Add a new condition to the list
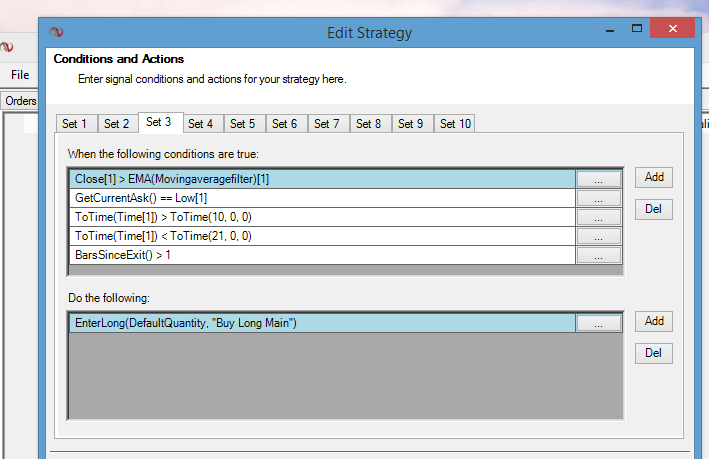Viewport: 709px width, 459px height. point(654,177)
